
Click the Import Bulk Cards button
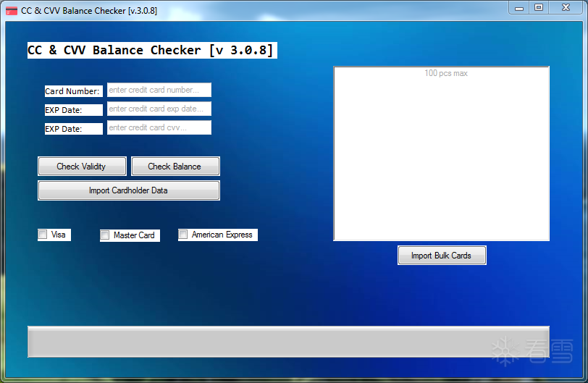click(442, 255)
